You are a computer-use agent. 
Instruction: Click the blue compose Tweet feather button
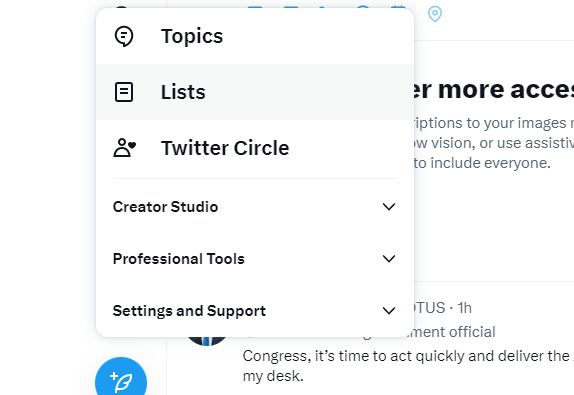tap(121, 377)
